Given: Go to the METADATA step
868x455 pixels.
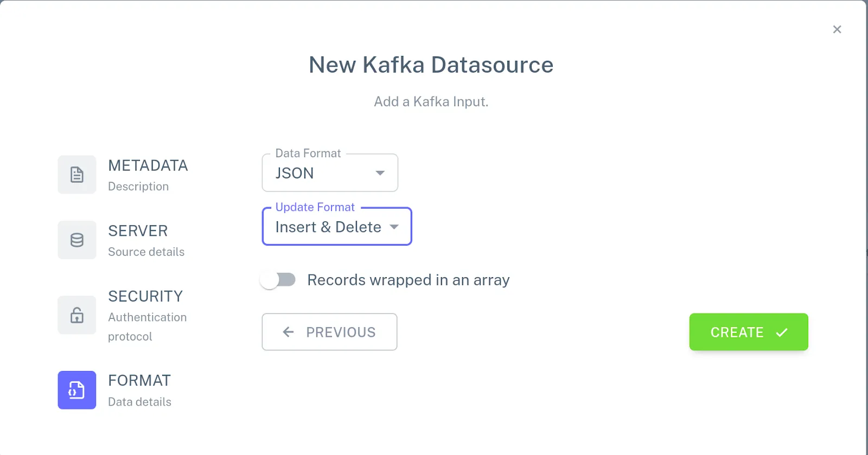Looking at the screenshot, I should pos(148,165).
